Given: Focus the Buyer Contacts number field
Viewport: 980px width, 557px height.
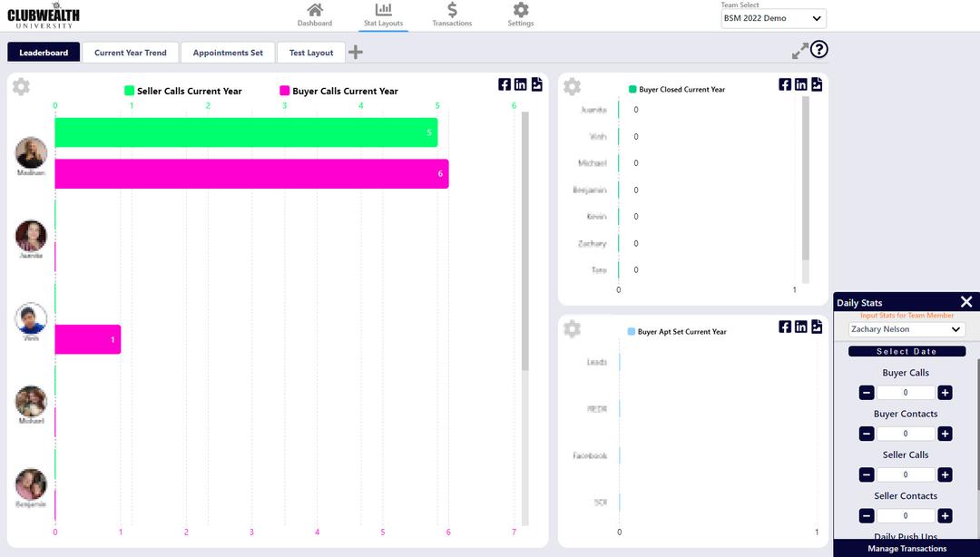Looking at the screenshot, I should tap(906, 434).
